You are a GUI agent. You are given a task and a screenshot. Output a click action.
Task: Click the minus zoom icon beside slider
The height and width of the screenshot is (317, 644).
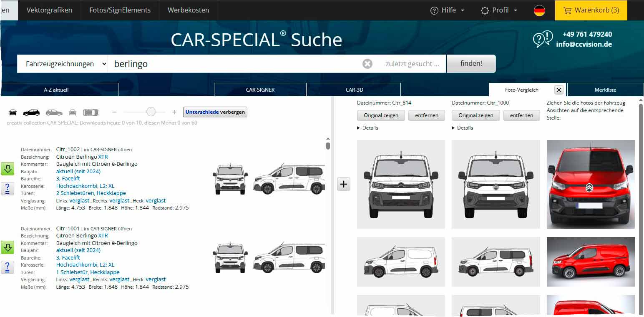pos(114,112)
